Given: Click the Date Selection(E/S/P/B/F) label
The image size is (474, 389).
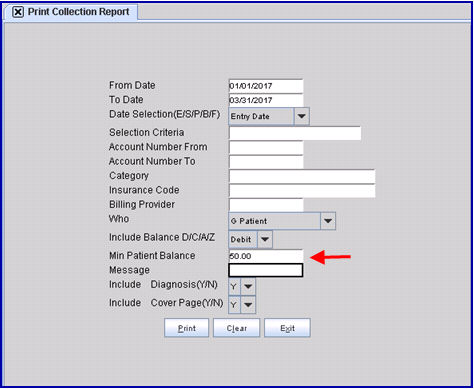Looking at the screenshot, I should (x=165, y=114).
